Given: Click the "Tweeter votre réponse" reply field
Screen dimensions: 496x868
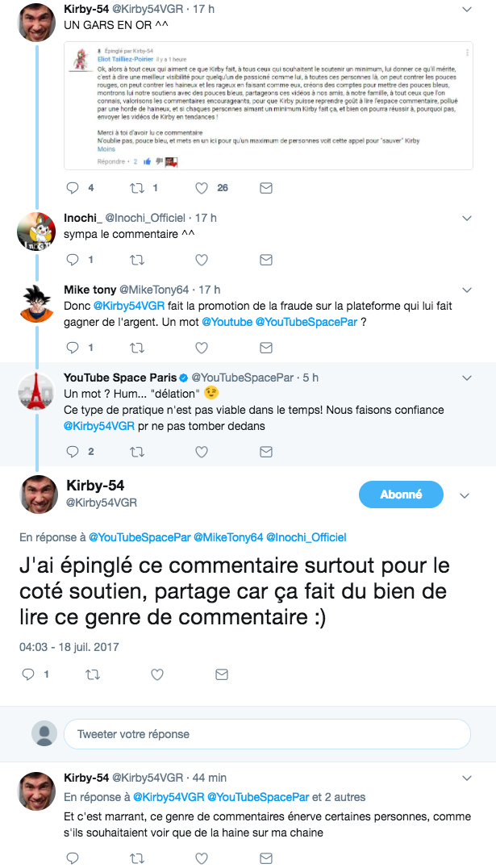Looking at the screenshot, I should point(266,734).
